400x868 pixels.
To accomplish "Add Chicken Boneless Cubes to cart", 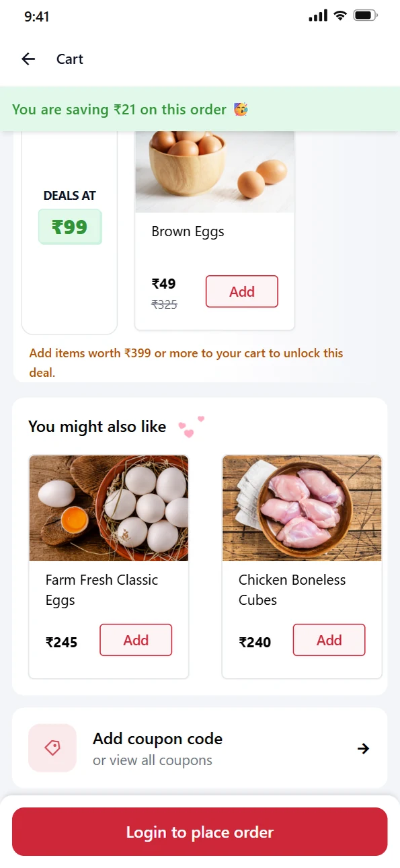I will [x=329, y=640].
